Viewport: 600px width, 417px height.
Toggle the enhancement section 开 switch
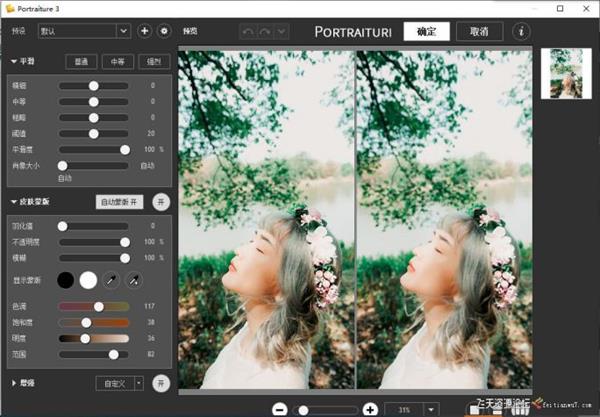[161, 383]
